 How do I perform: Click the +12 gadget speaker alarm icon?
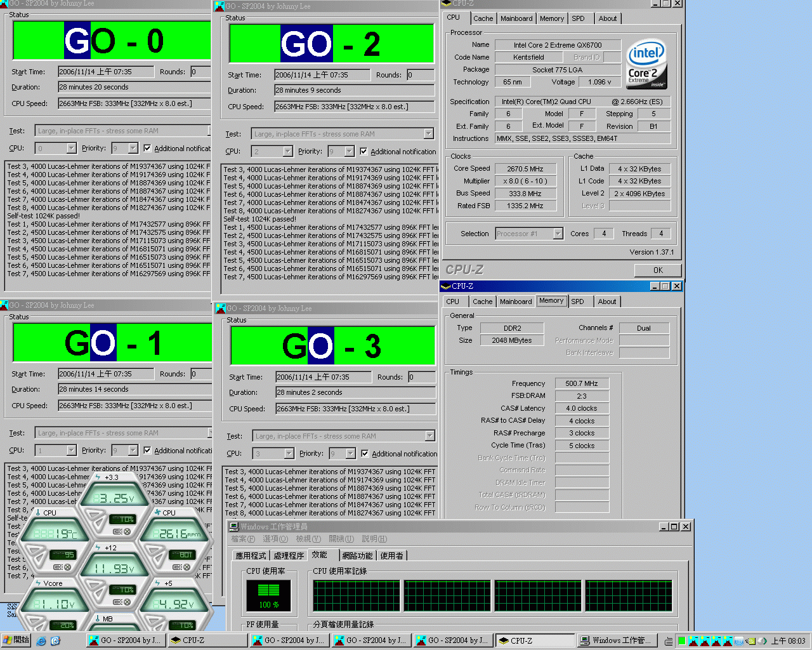point(117,602)
